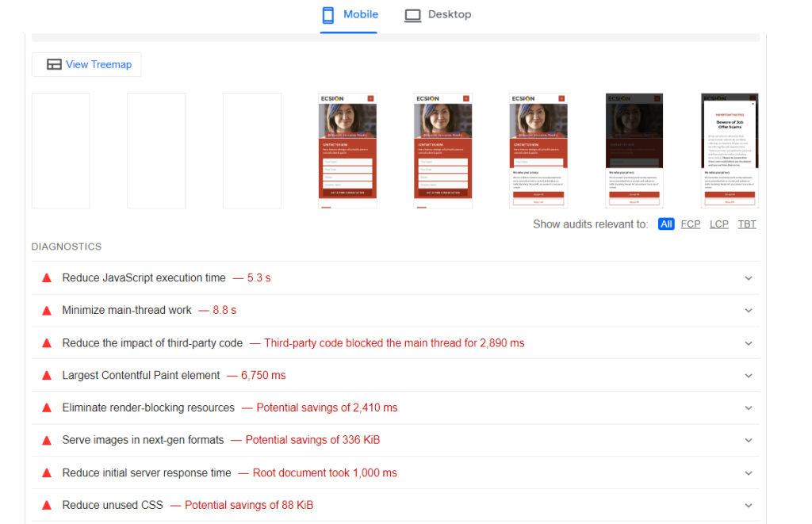Expand third-party code audit chevron

(749, 343)
